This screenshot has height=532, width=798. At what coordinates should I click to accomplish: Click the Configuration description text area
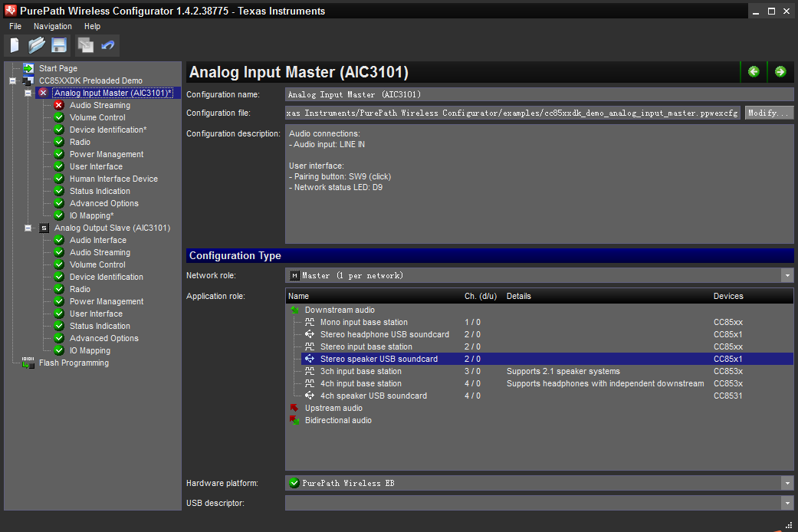tap(540, 184)
